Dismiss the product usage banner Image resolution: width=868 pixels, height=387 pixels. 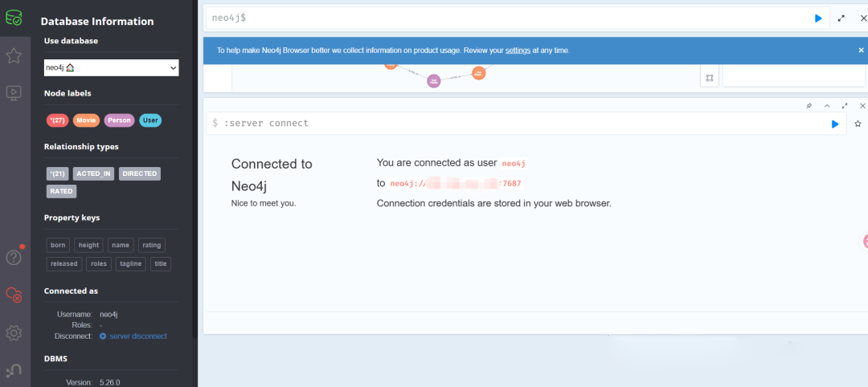(861, 50)
